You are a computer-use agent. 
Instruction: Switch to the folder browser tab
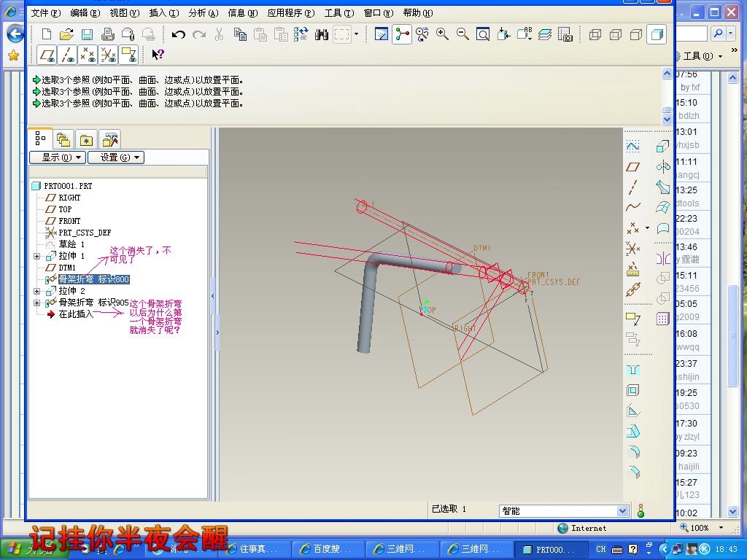click(x=63, y=139)
